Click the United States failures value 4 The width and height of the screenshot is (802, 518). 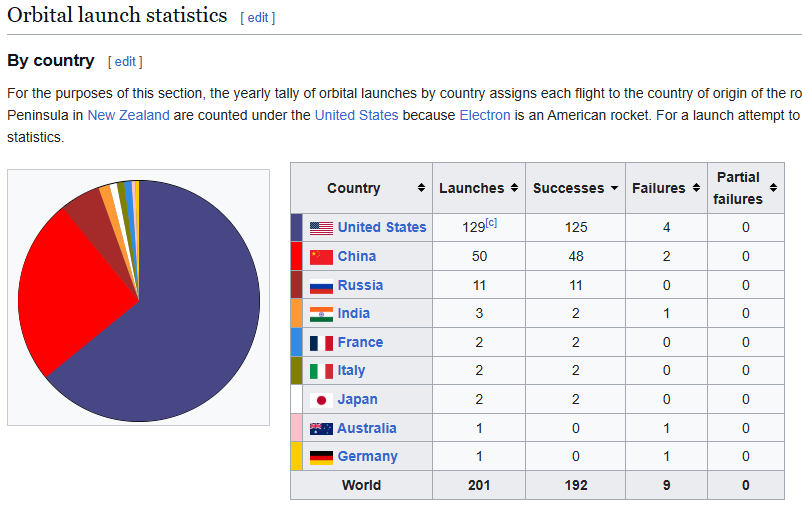click(x=666, y=228)
